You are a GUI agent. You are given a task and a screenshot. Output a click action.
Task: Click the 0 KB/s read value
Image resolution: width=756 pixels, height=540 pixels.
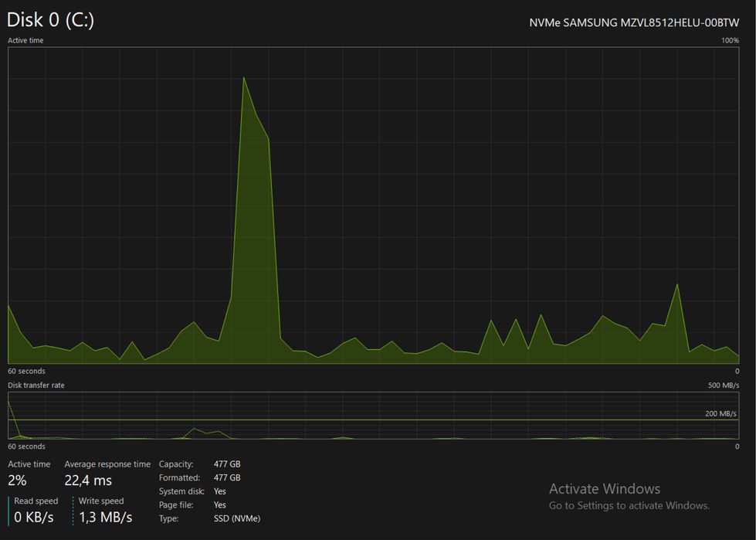coord(34,518)
